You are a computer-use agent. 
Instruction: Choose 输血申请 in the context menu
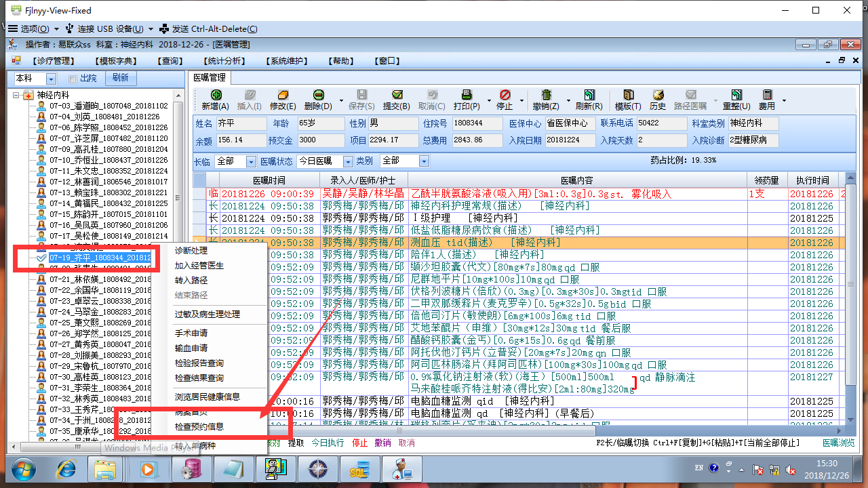click(x=191, y=348)
